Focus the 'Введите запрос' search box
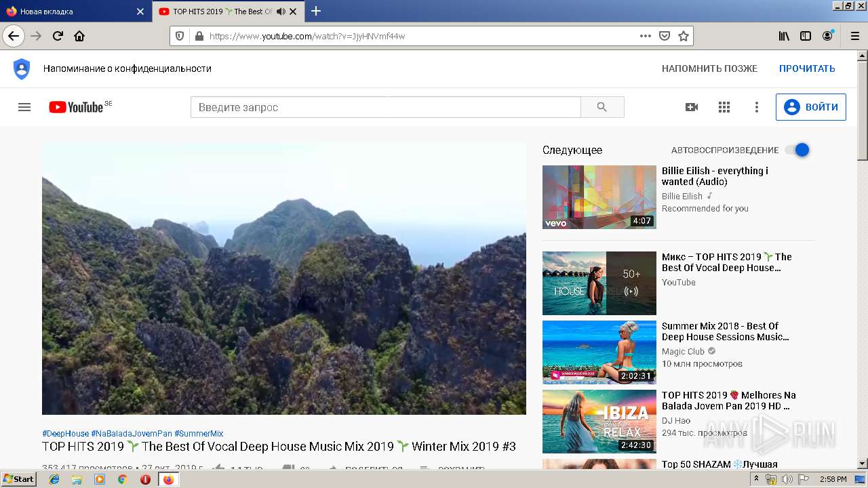The width and height of the screenshot is (868, 488). 385,107
